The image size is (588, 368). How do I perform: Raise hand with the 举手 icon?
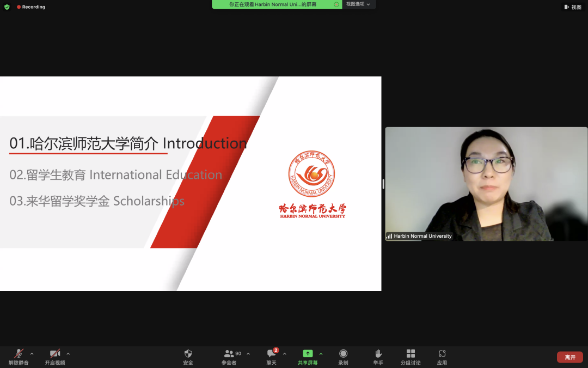378,354
